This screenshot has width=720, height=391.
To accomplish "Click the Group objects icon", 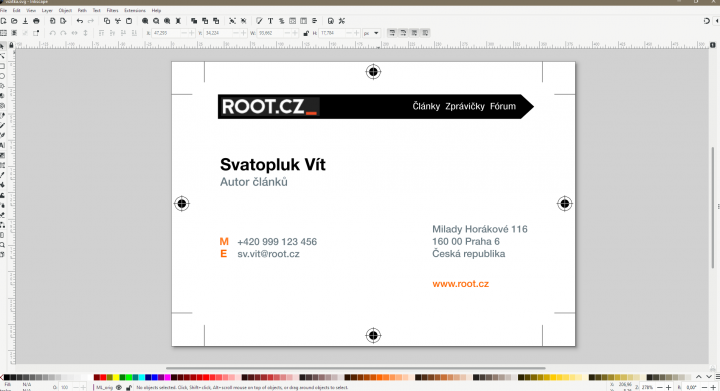I will coord(232,21).
